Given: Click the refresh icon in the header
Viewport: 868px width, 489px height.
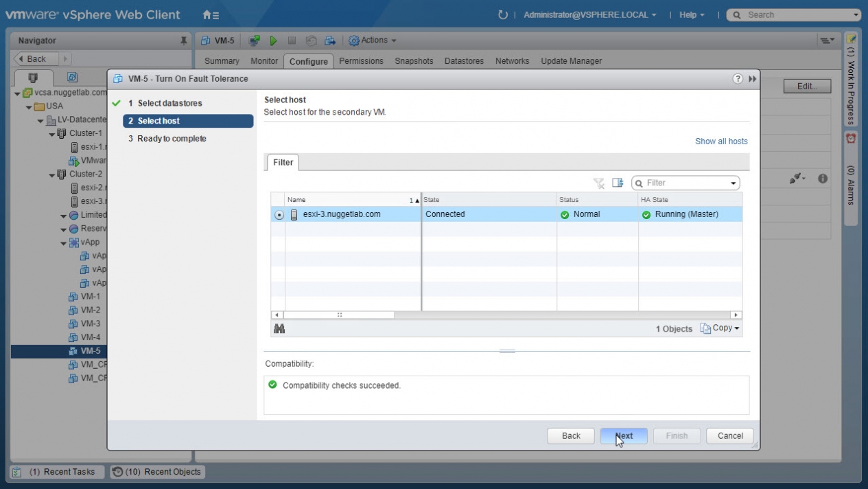Looking at the screenshot, I should pyautogui.click(x=502, y=14).
